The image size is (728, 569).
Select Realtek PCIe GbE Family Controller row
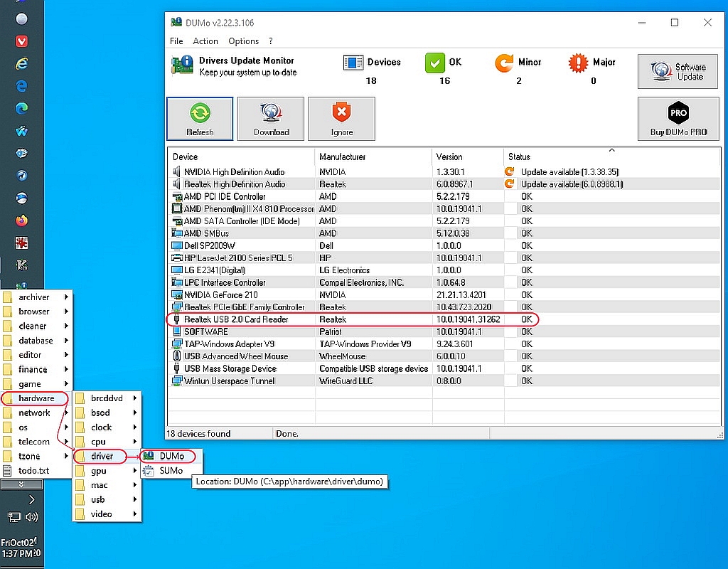click(x=444, y=307)
